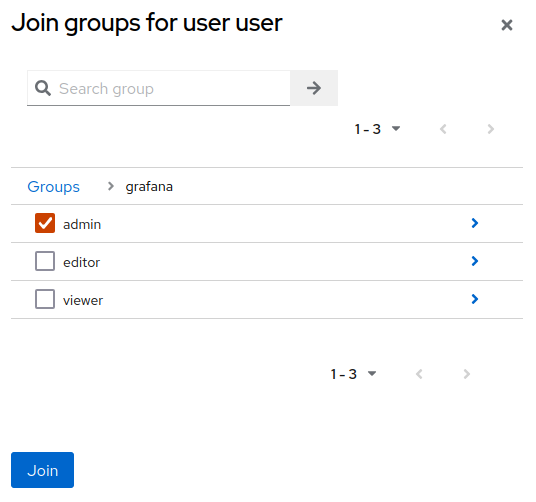Click into the Search group field
This screenshot has height=502, width=536.
pos(159,88)
